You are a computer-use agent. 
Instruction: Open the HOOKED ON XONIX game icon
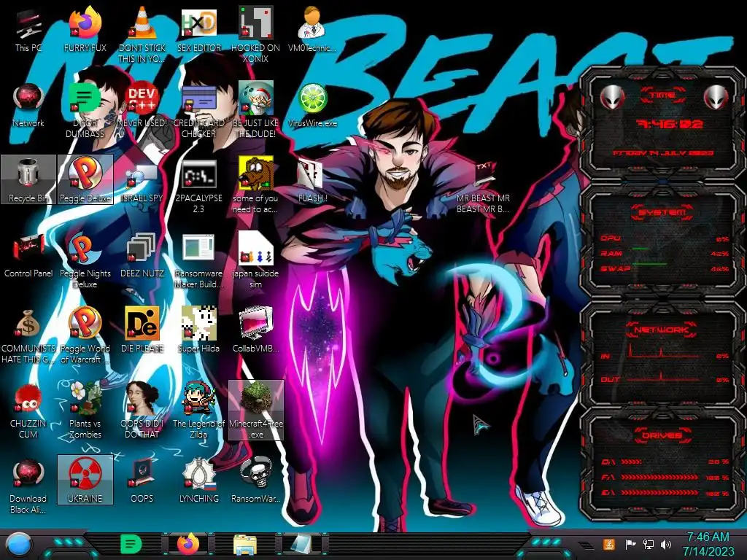[x=256, y=36]
